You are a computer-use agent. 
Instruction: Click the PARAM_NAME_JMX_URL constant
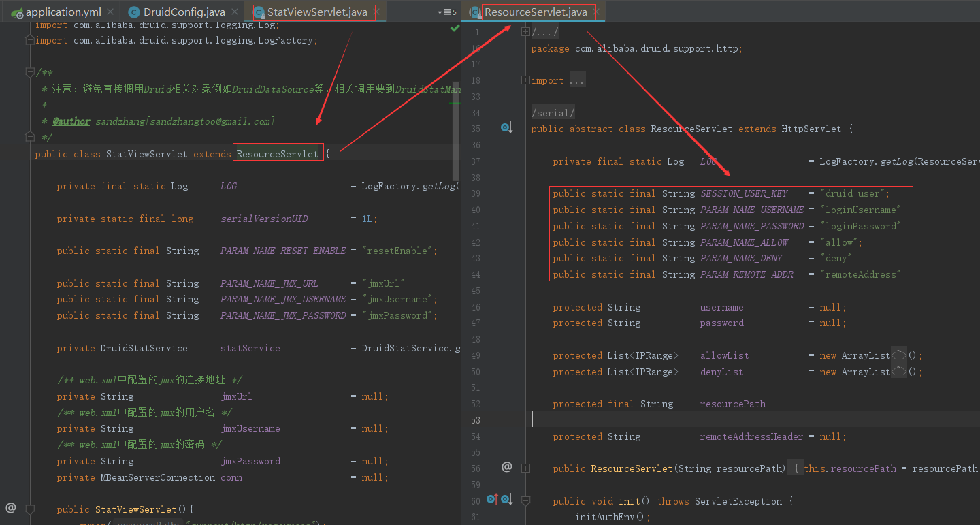[x=269, y=283]
